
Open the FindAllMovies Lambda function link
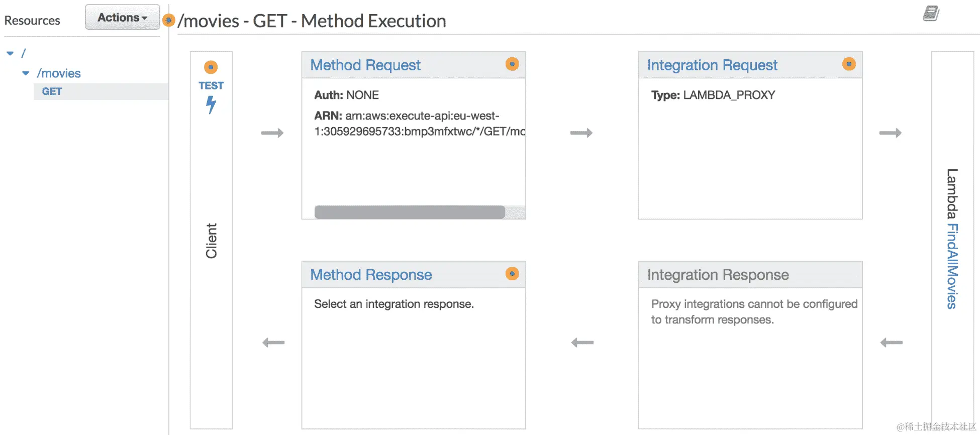952,266
